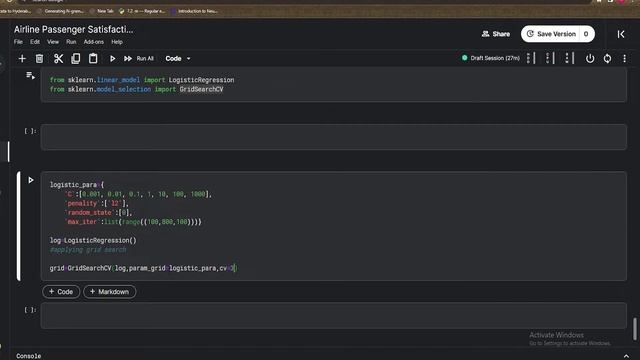Click the notebook vertical scrollbar
The width and height of the screenshot is (640, 360).
(x=635, y=329)
